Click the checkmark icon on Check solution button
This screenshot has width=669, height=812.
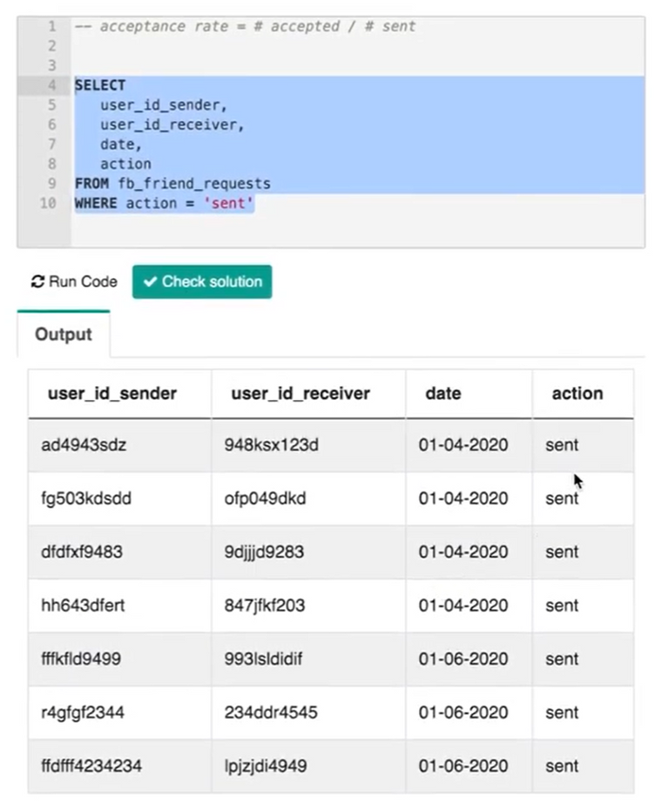(150, 281)
